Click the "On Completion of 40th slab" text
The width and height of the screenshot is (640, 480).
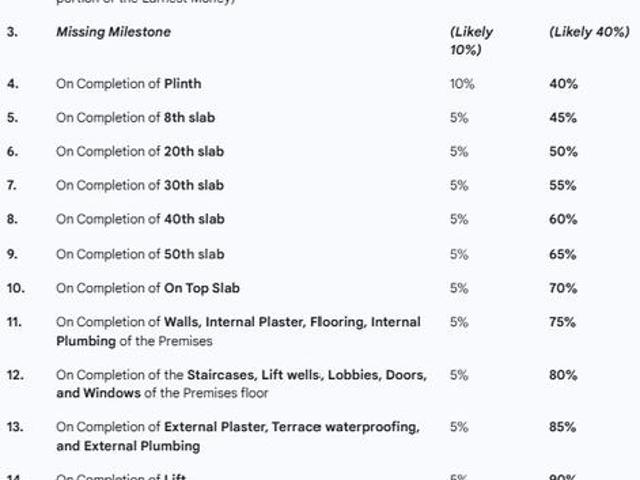(x=139, y=220)
